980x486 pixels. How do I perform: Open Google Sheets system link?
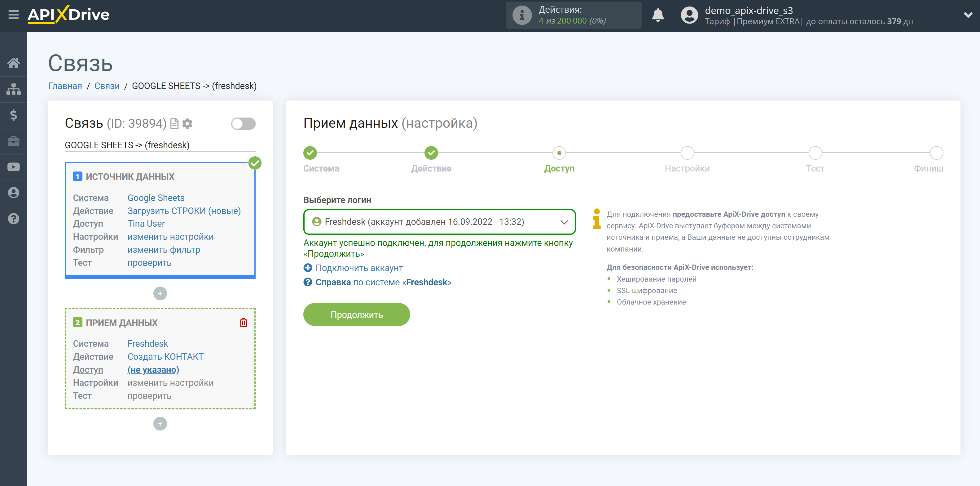pyautogui.click(x=156, y=198)
